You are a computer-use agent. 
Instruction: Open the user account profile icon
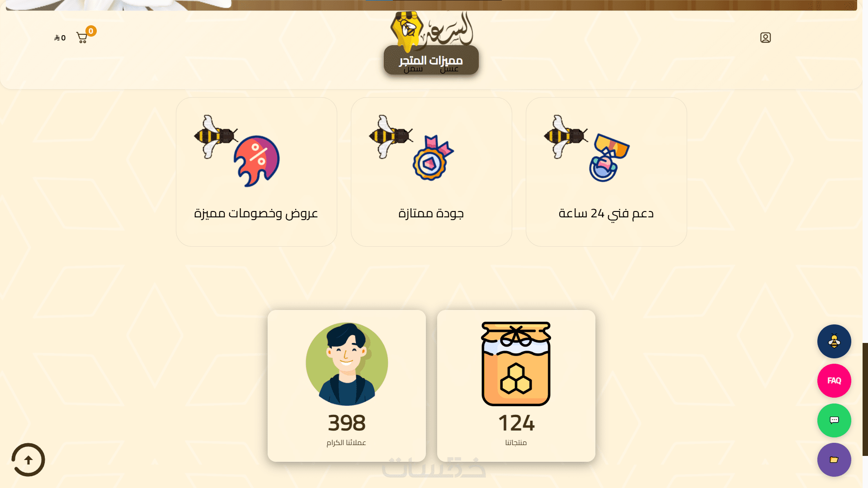765,38
